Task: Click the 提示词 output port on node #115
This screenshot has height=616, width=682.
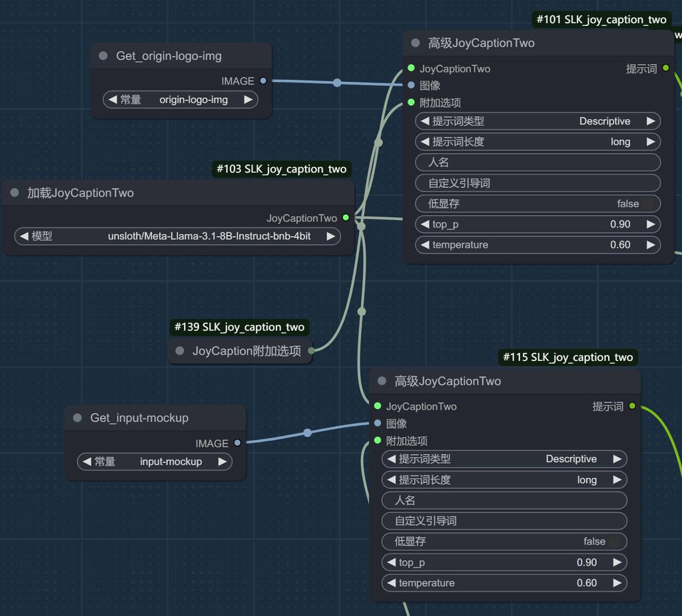Action: (632, 406)
